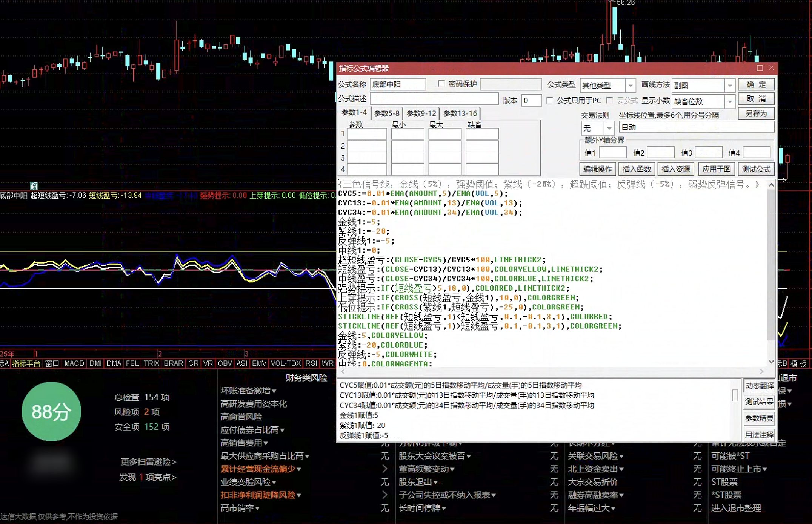
Task: Click the 插入函数 button
Action: (x=637, y=169)
